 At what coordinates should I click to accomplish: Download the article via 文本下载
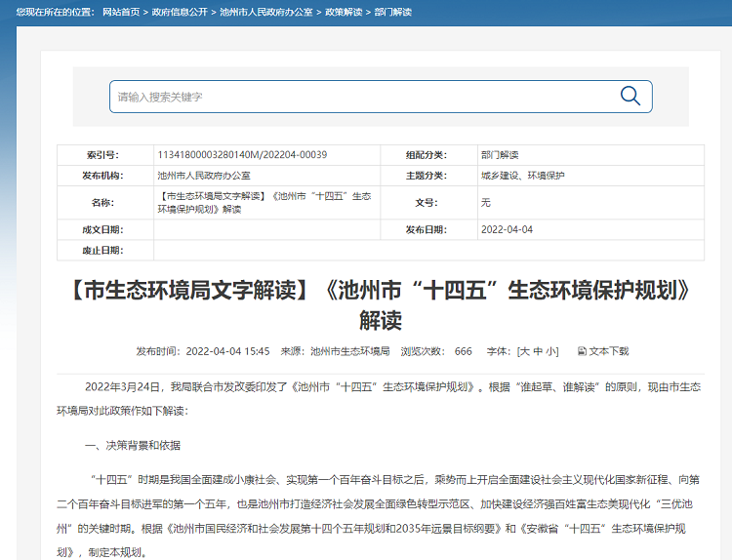[x=609, y=351]
